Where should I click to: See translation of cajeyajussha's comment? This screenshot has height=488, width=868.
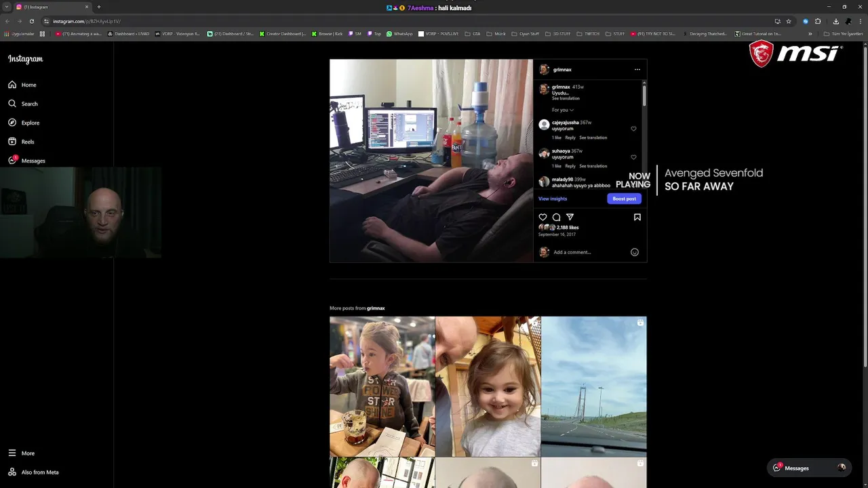click(x=593, y=138)
